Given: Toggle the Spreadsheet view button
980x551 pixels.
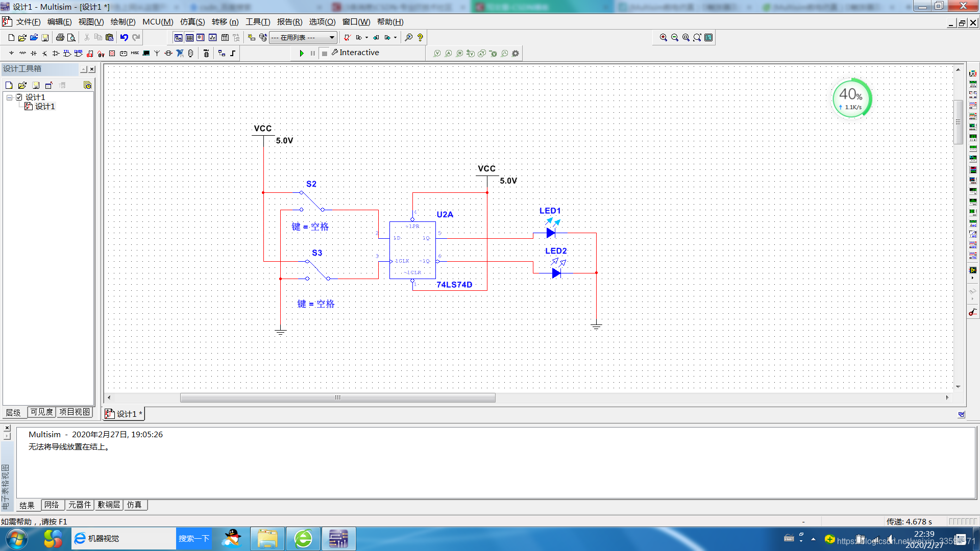Looking at the screenshot, I should [x=189, y=38].
